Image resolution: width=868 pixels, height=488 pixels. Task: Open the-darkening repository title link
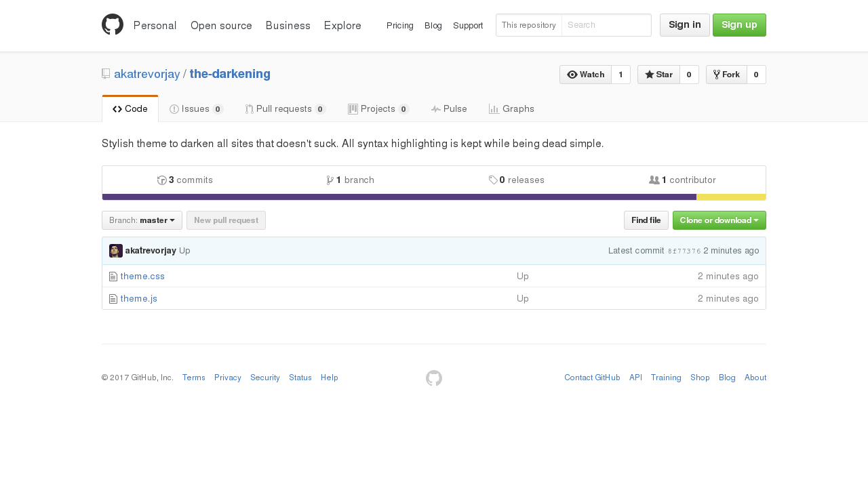click(230, 74)
